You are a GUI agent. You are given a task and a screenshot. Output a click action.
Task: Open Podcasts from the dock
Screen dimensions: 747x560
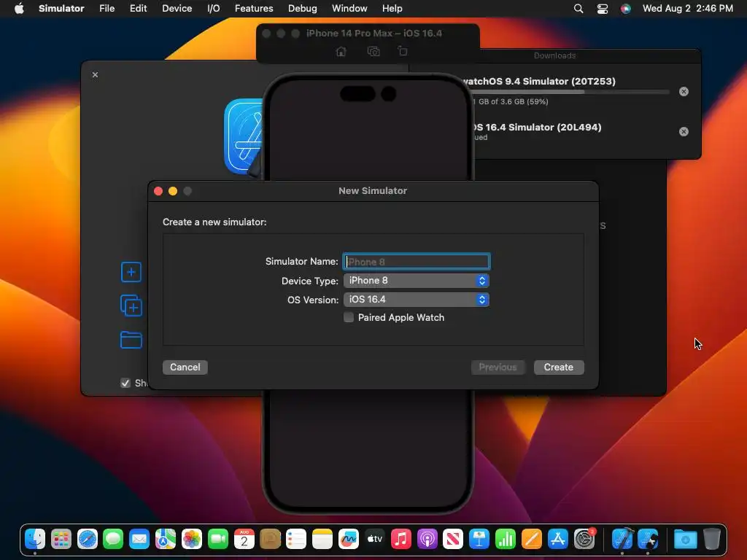(427, 539)
